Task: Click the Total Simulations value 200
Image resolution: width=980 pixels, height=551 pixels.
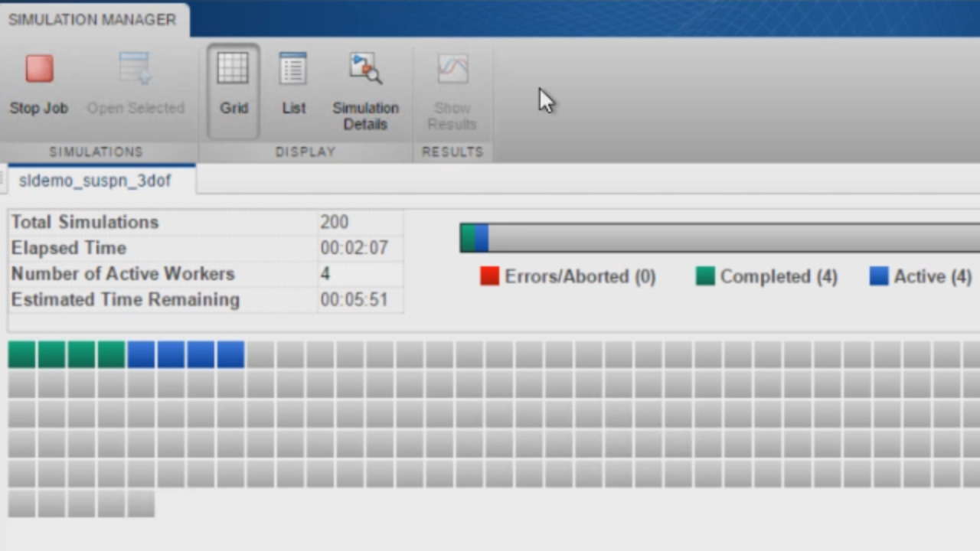Action: point(334,222)
